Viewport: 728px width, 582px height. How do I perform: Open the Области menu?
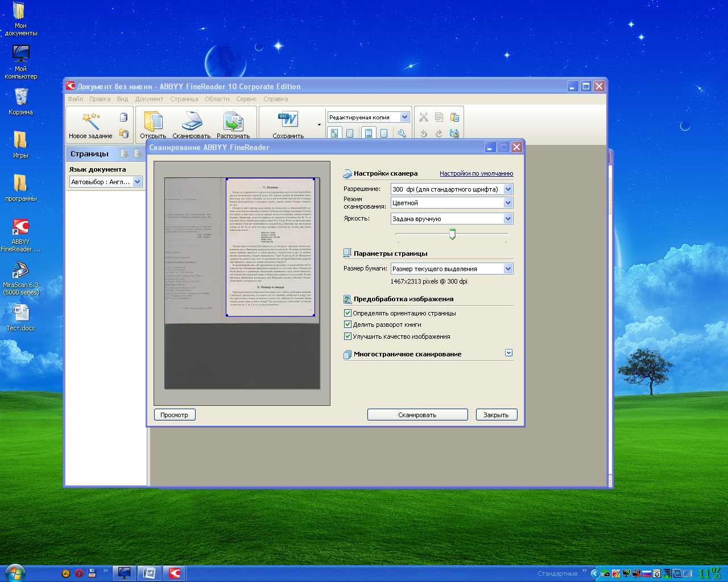(217, 99)
